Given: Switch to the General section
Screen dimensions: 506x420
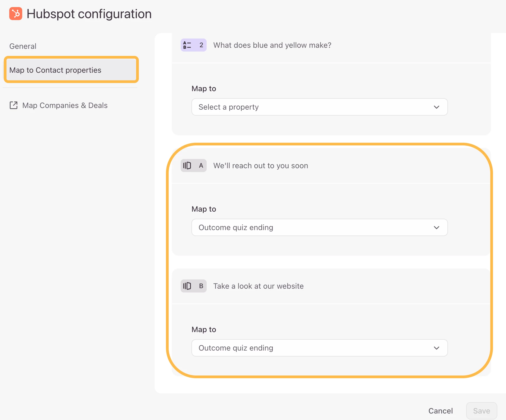Looking at the screenshot, I should coord(23,46).
